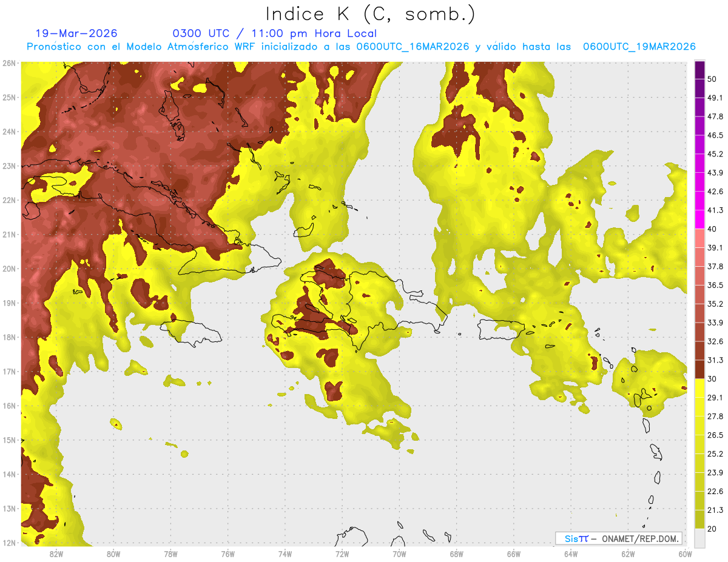Click the color scale label '36.5'

tap(715, 285)
